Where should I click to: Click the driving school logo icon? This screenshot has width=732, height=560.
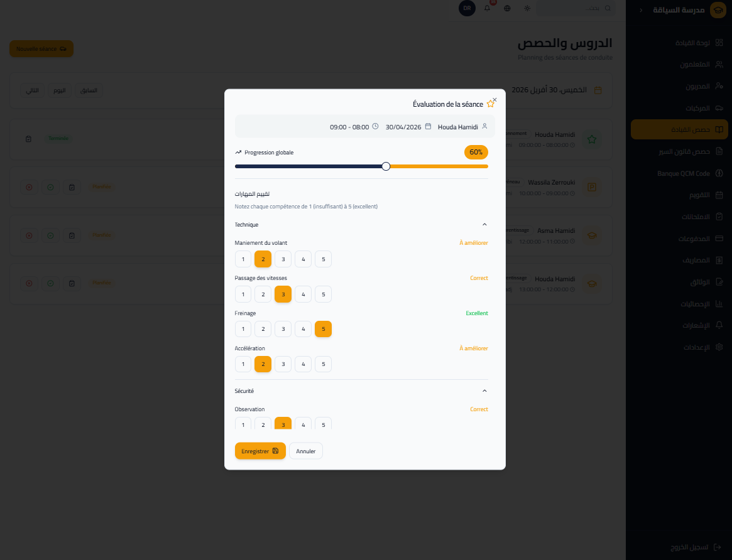(718, 10)
